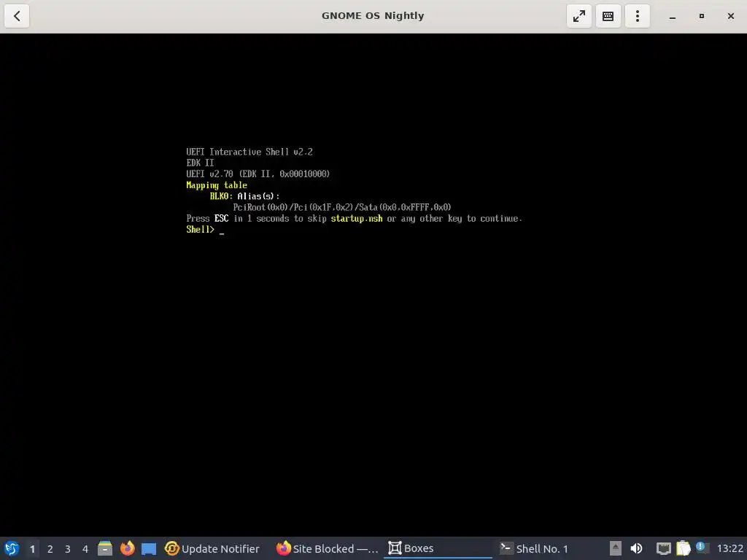
Task: Close the GNOME OS Nightly window
Action: pos(731,16)
